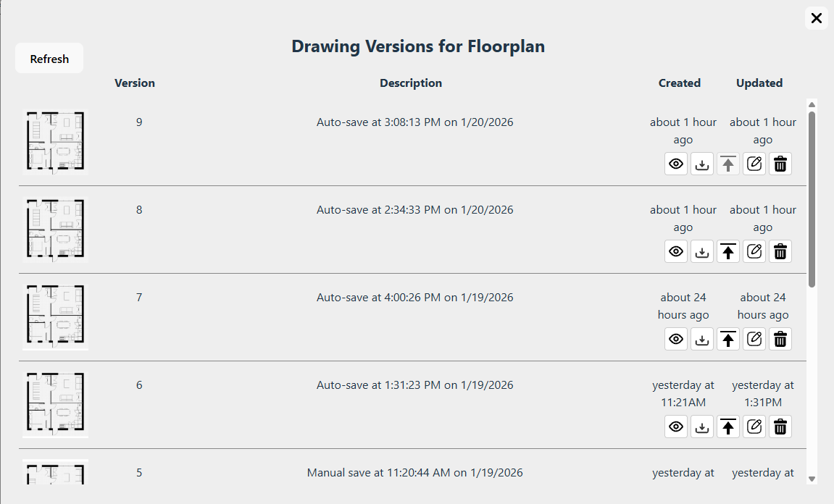
Task: Edit the version 7 description
Action: coord(754,340)
